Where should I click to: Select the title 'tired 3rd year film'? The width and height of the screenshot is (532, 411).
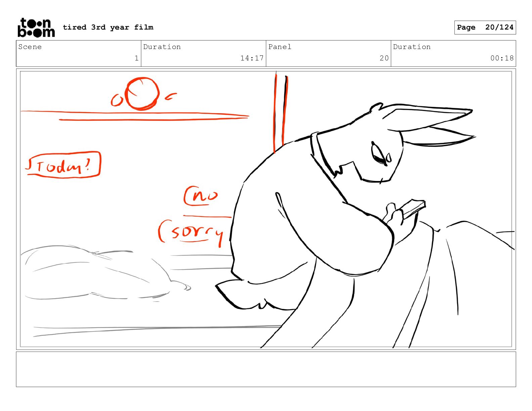(108, 27)
